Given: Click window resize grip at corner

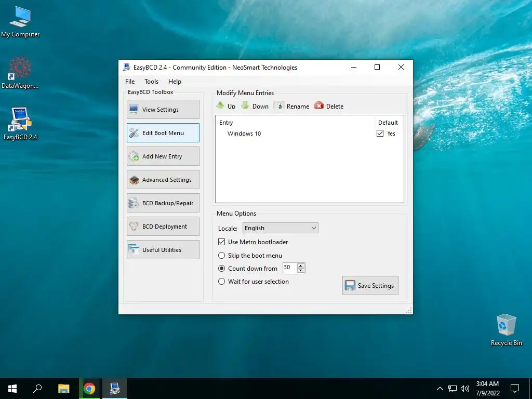Looking at the screenshot, I should 409,310.
